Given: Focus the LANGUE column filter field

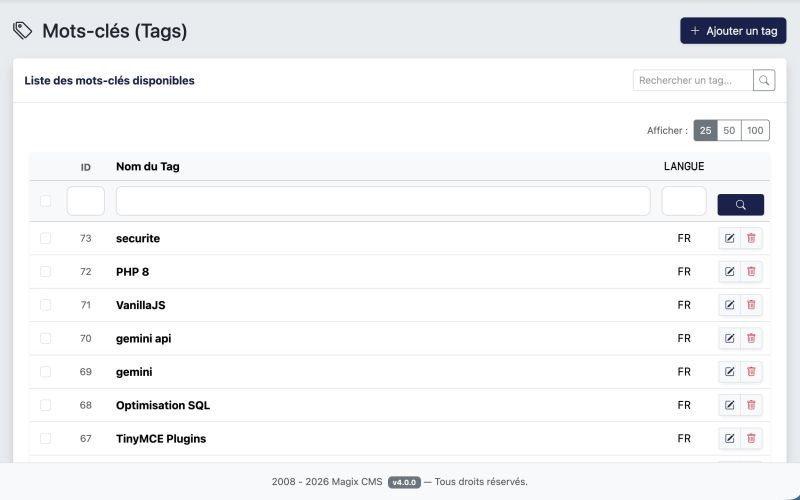Looking at the screenshot, I should (684, 201).
